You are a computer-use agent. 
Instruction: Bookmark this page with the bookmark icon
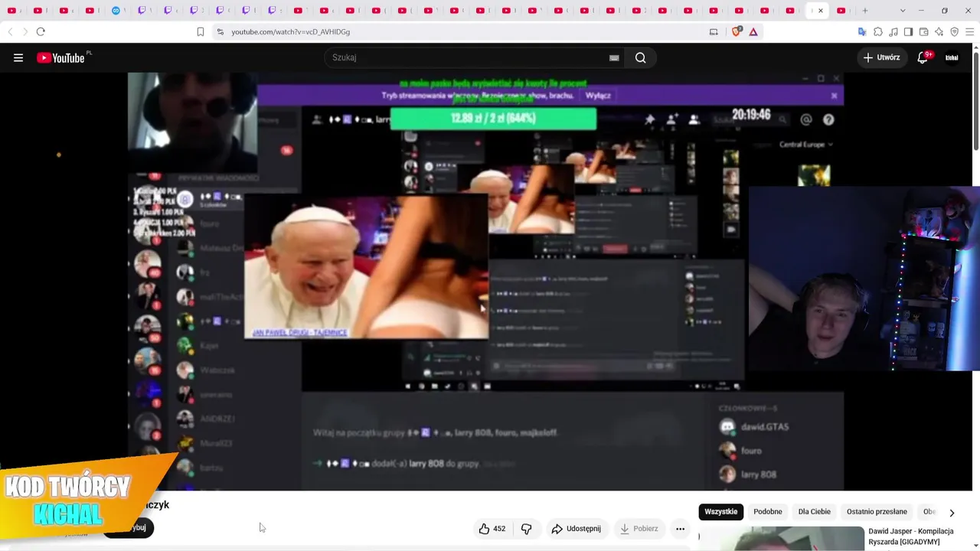(x=201, y=31)
